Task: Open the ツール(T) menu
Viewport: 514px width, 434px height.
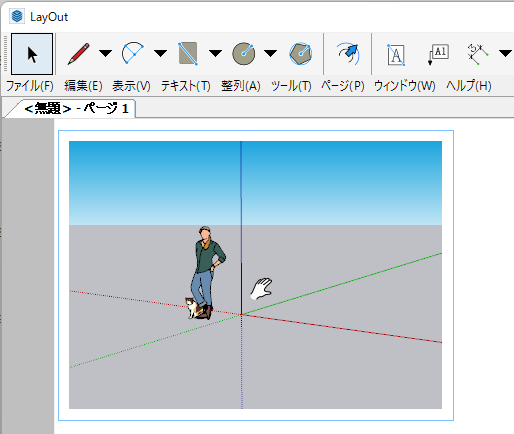Action: pyautogui.click(x=291, y=86)
